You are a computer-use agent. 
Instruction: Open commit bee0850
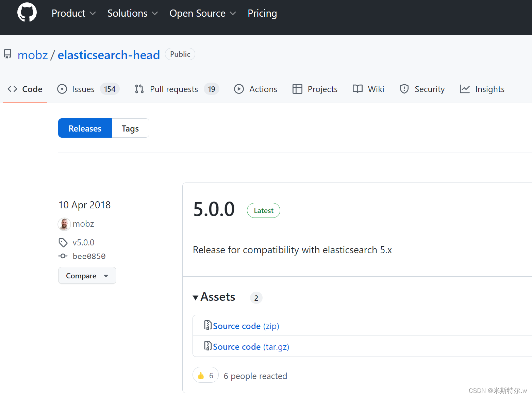click(89, 256)
